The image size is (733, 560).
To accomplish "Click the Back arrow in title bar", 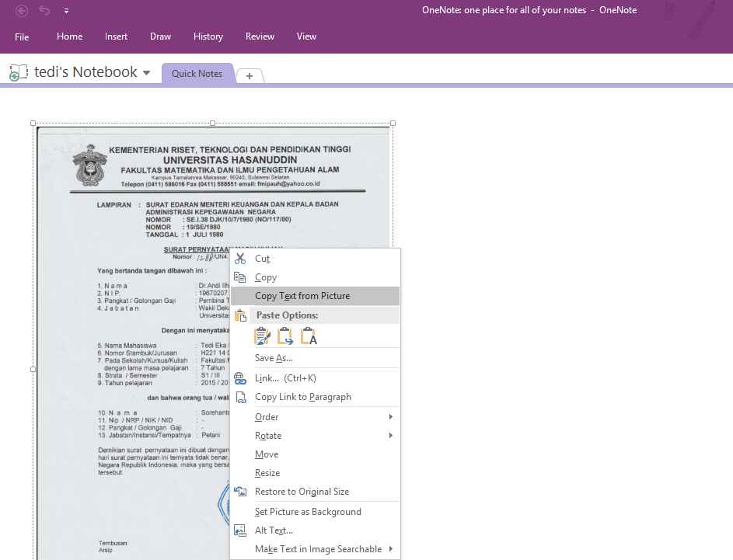I will [22, 11].
